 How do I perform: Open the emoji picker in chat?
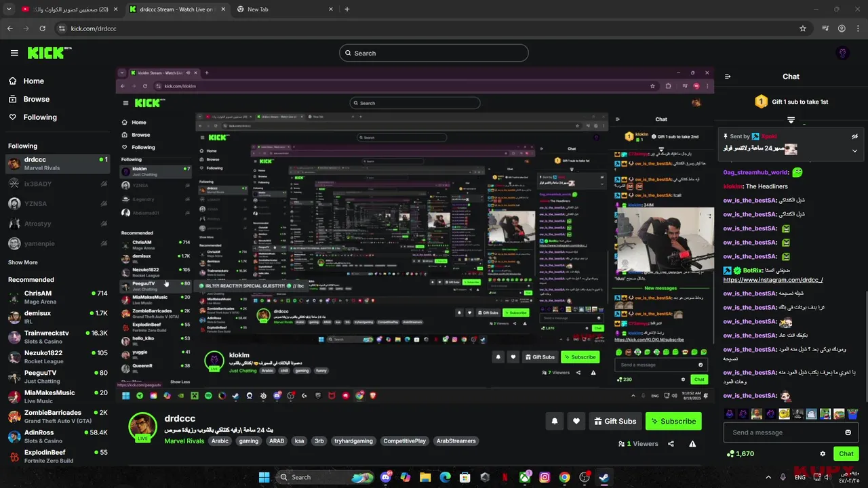[848, 432]
